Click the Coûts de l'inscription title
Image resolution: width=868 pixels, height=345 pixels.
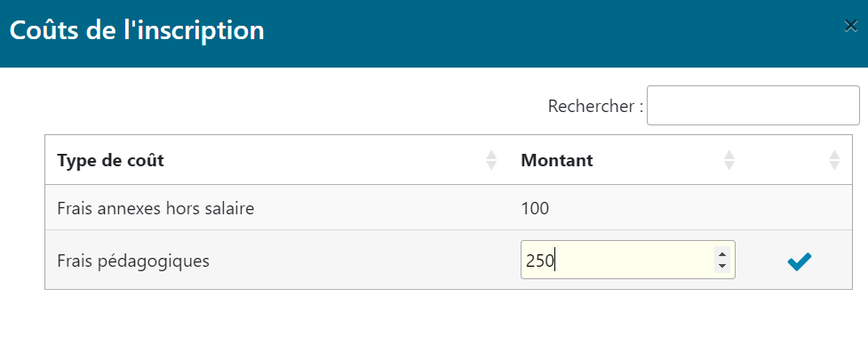pyautogui.click(x=137, y=30)
